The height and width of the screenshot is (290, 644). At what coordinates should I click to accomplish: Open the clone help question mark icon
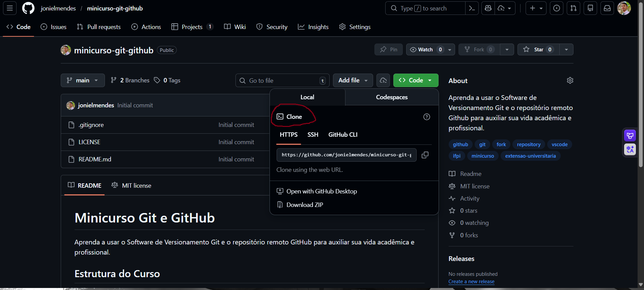[x=426, y=117]
